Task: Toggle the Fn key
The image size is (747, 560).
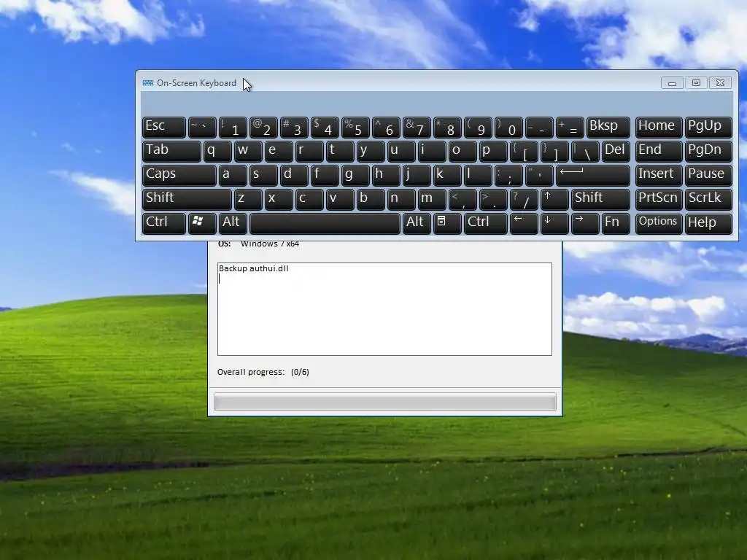Action: [616, 223]
